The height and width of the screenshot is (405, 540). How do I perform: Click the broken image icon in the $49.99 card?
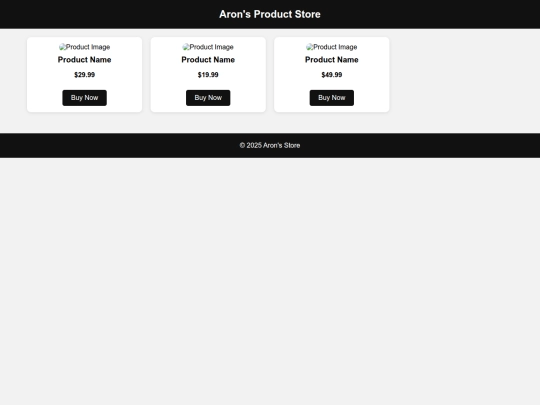coord(310,47)
